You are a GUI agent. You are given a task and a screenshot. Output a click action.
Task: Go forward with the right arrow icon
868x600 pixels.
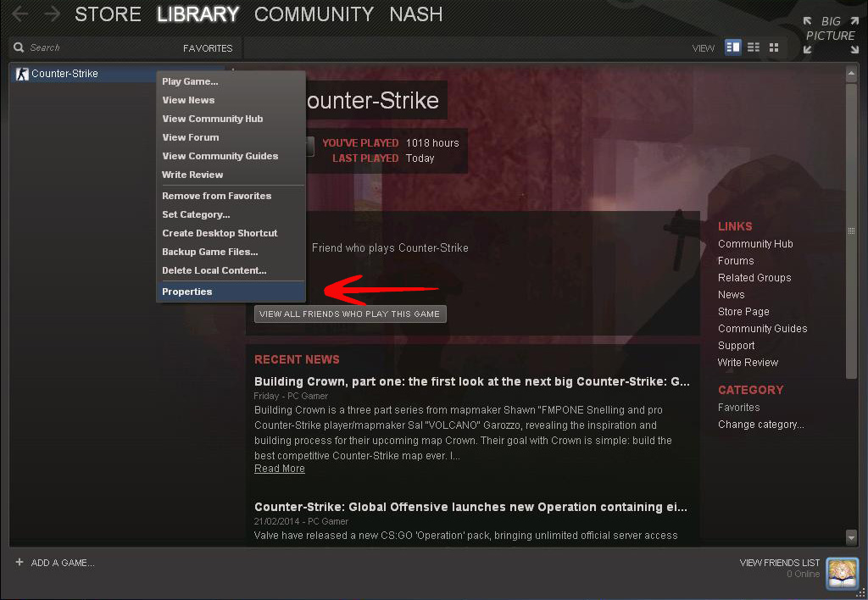point(52,14)
